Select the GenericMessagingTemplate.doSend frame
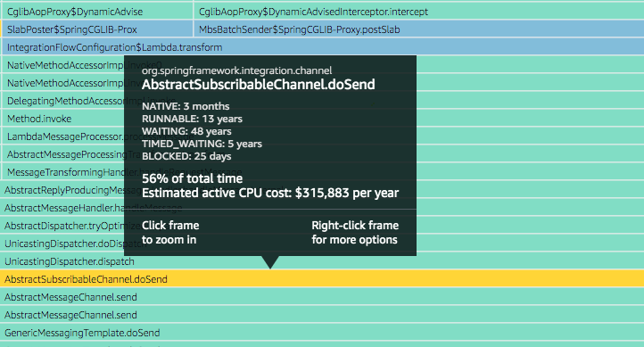This screenshot has width=644, height=347. [322, 333]
